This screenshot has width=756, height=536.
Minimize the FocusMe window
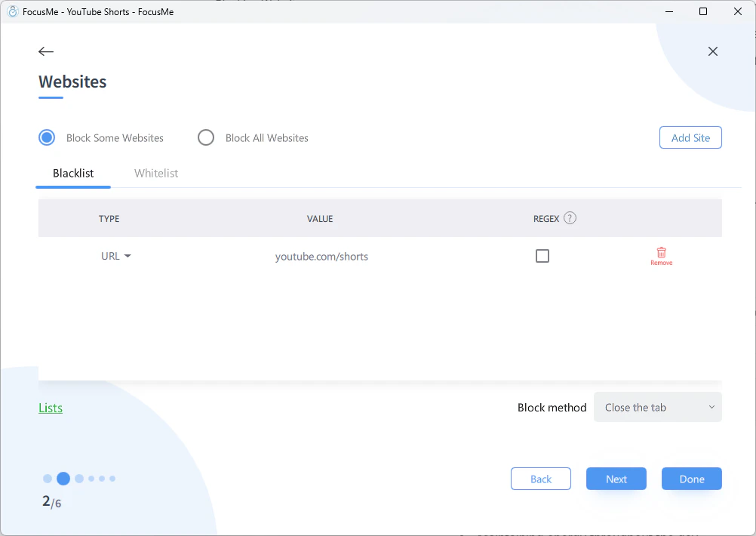point(669,11)
